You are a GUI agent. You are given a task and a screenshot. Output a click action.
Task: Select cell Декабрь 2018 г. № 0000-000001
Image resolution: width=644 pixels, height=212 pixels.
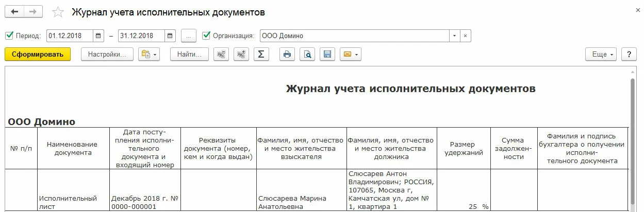145,190
